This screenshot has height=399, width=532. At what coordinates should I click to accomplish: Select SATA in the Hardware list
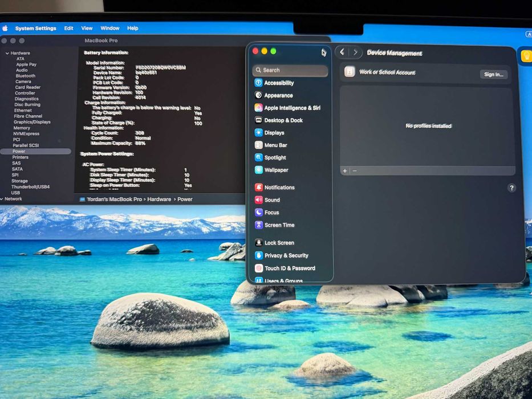coord(17,169)
